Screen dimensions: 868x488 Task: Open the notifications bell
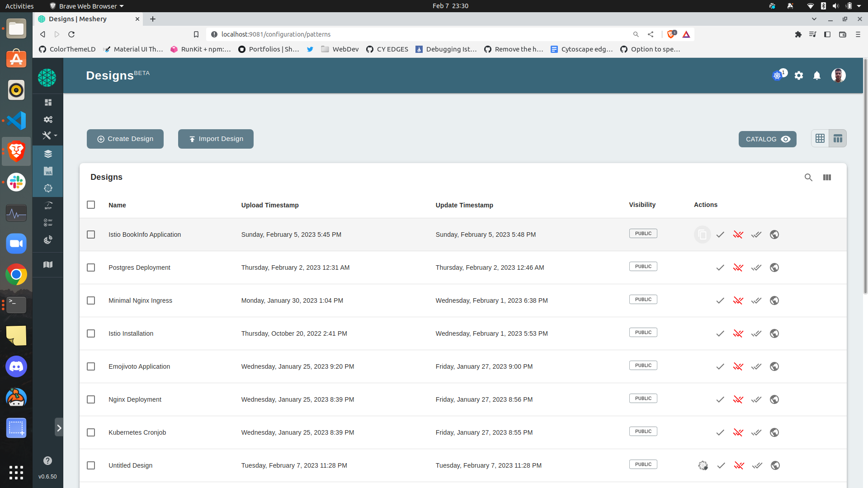[817, 75]
